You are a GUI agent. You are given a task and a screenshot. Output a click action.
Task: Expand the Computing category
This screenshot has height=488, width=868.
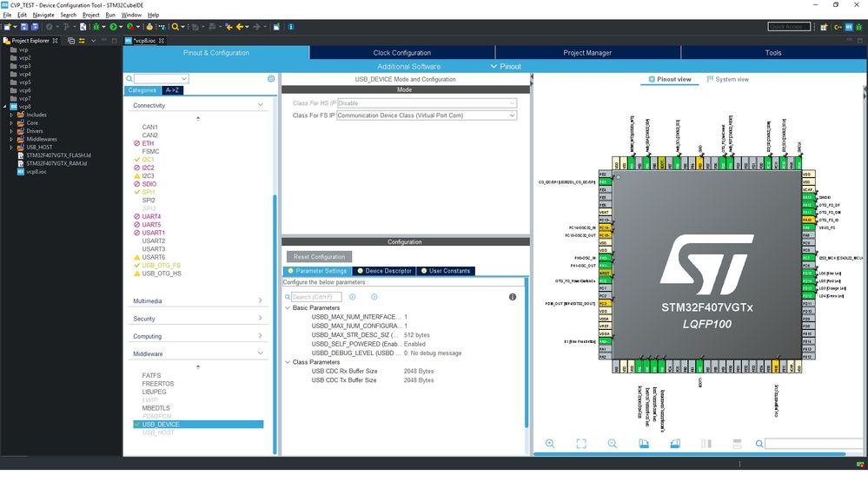click(260, 336)
